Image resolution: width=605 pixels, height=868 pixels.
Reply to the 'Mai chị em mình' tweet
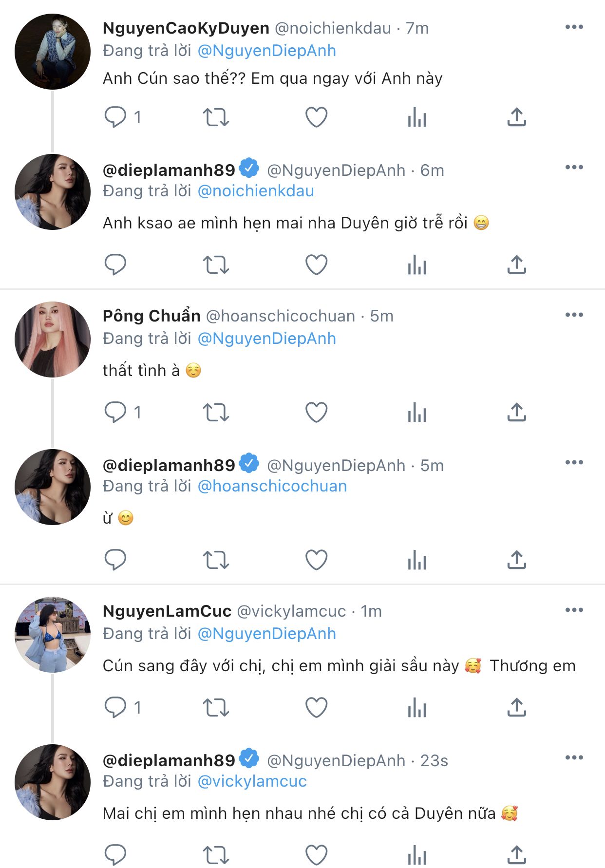pyautogui.click(x=115, y=855)
